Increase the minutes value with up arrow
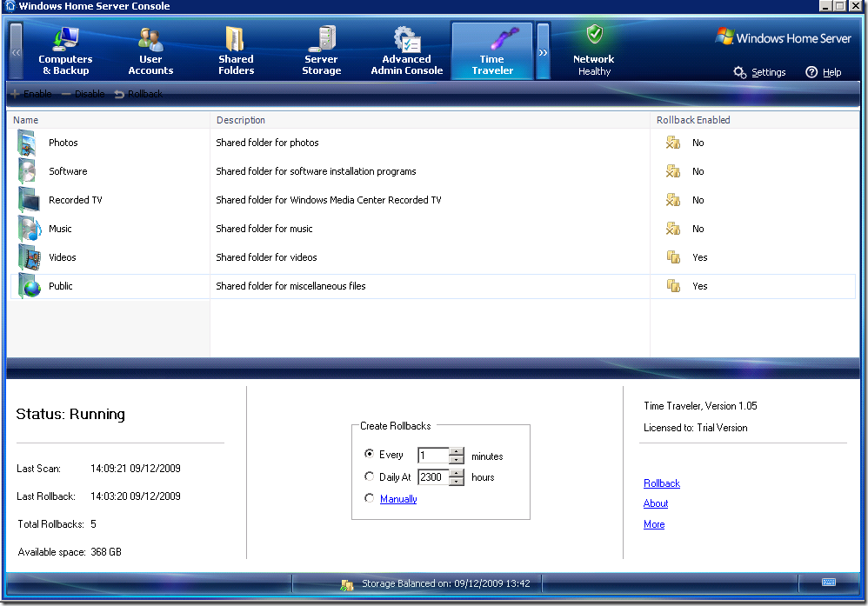The image size is (868, 606). (x=457, y=451)
